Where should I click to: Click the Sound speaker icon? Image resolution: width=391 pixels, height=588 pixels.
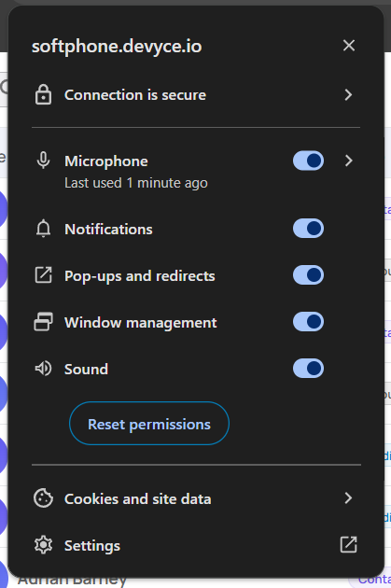click(43, 369)
